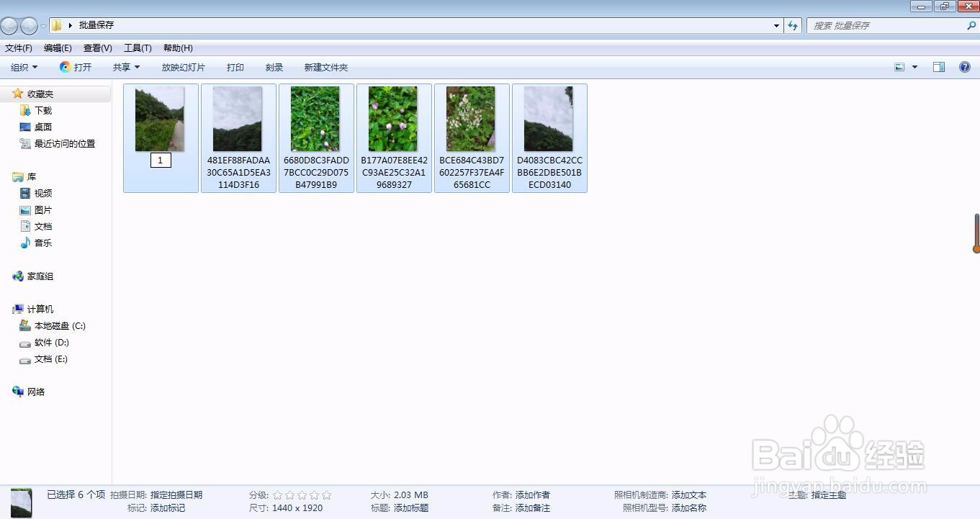Select thumbnail BCE684C43BD7602257F37EA4F65681CC

point(472,138)
